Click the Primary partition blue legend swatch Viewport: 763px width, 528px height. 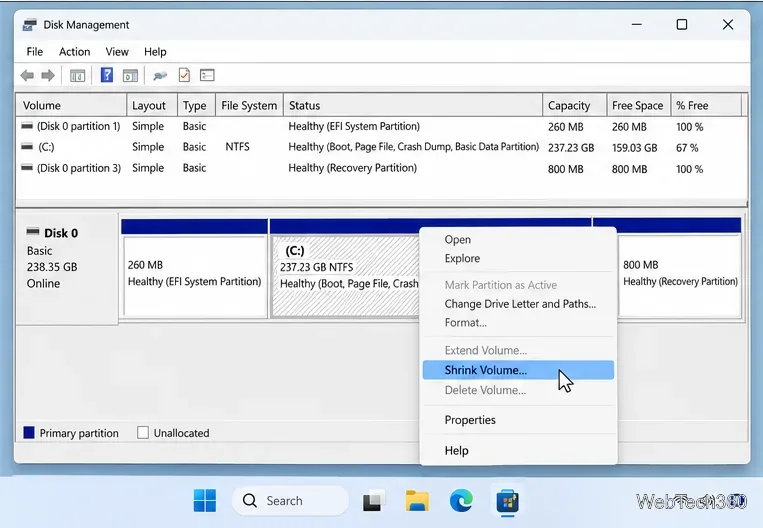29,433
